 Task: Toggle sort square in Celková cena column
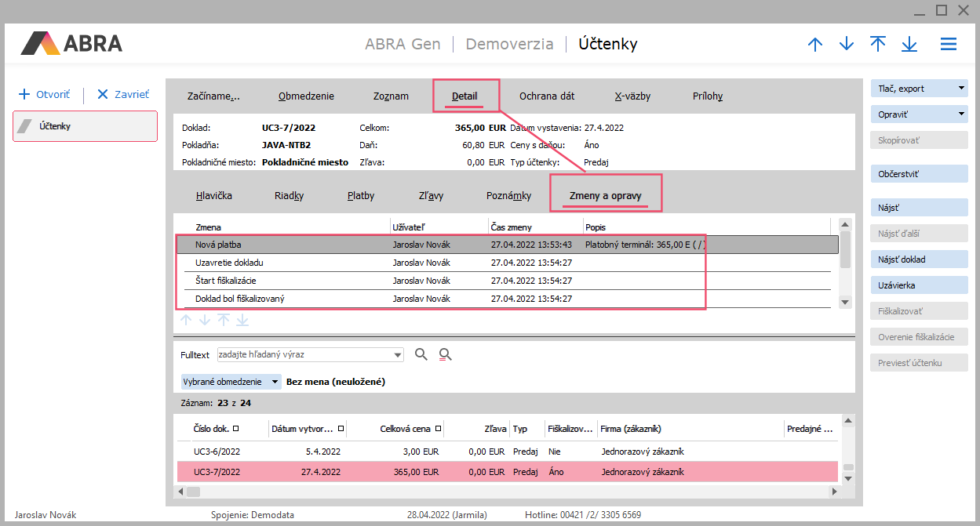(x=438, y=429)
